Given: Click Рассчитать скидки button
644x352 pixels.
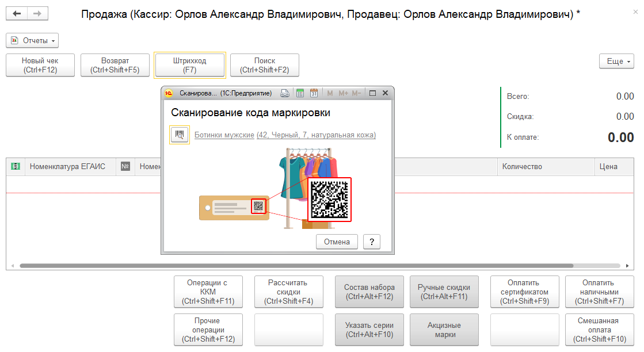Looking at the screenshot, I should pyautogui.click(x=289, y=292).
